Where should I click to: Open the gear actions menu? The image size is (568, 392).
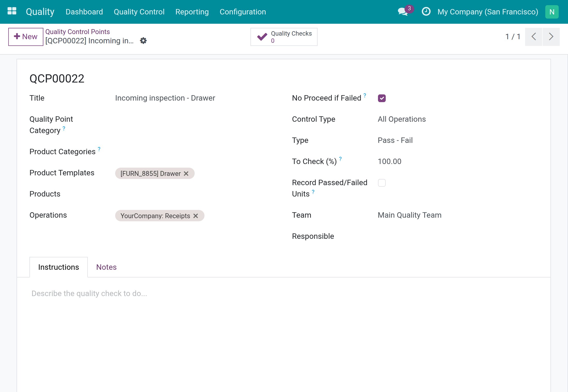(143, 40)
